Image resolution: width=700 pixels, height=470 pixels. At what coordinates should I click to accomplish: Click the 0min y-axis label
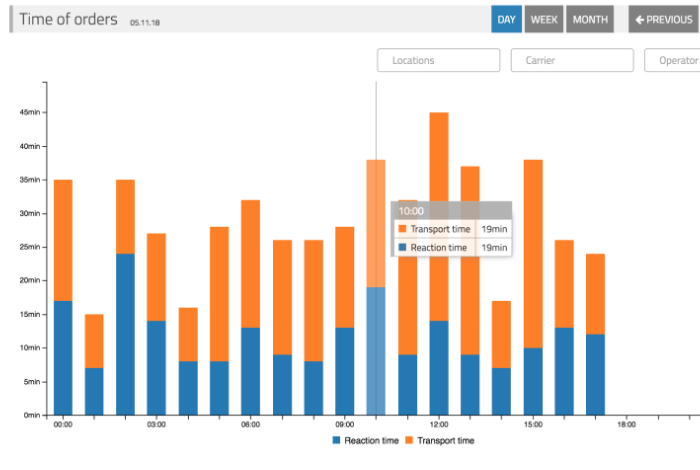32,415
